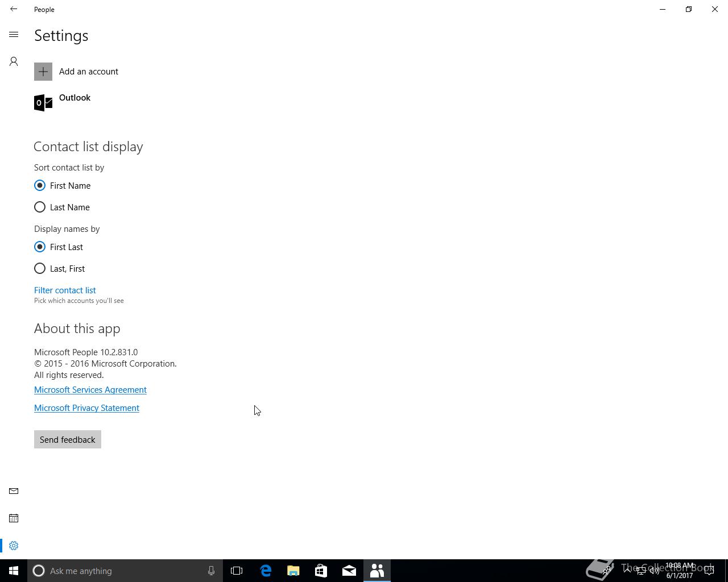Click the plus icon to add an account

[x=43, y=72]
